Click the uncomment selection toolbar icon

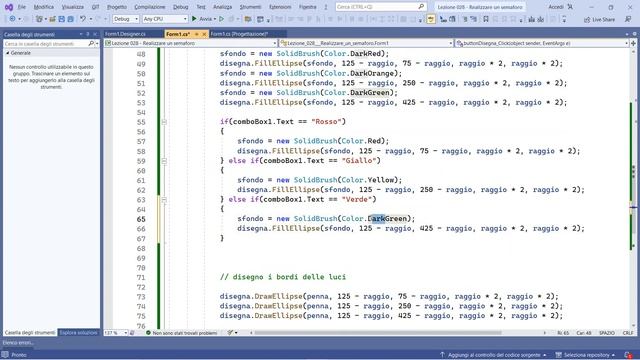tap(473, 19)
